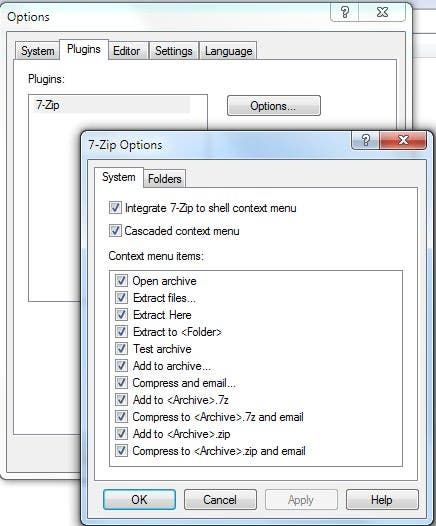Switch to the Folders tab

[164, 178]
